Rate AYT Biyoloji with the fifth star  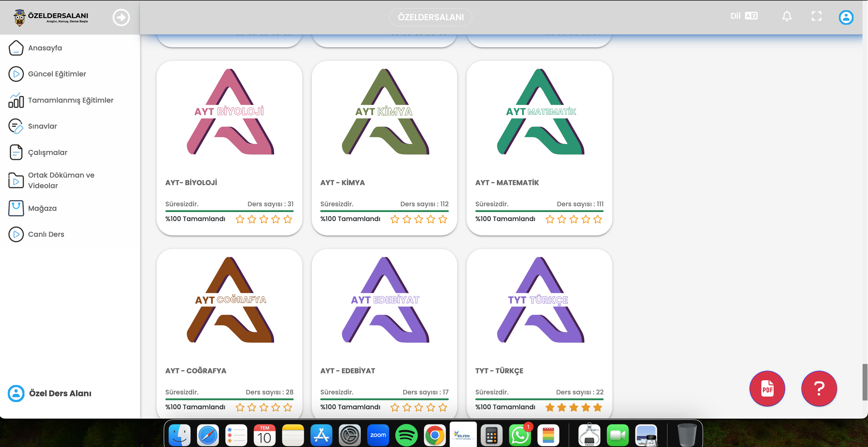(x=287, y=220)
